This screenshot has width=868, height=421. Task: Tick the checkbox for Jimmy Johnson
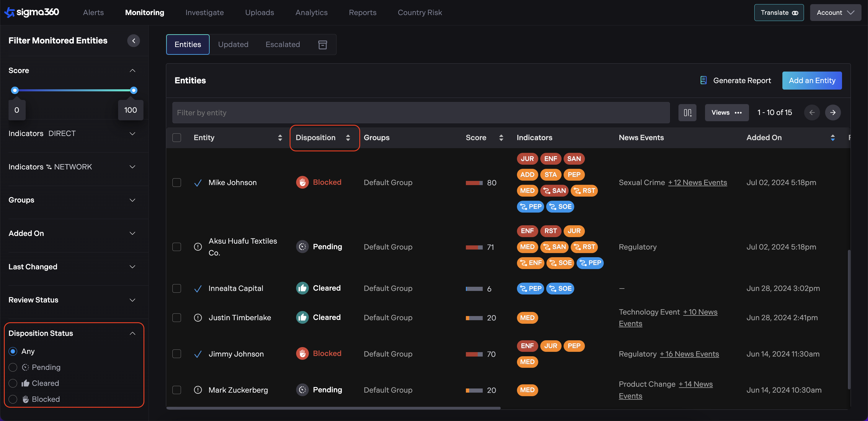177,354
